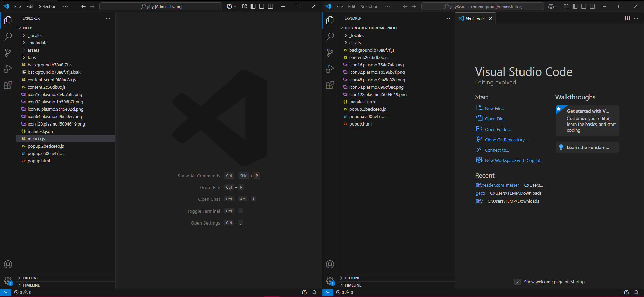The image size is (644, 297).
Task: Collapse JIFFY root folder section
Action: coord(66,28)
